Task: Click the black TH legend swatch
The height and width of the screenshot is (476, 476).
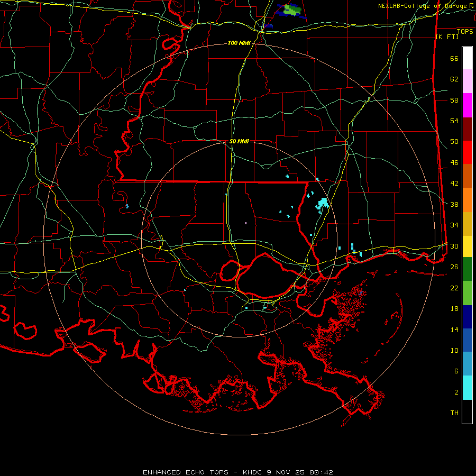Action: coord(467,411)
